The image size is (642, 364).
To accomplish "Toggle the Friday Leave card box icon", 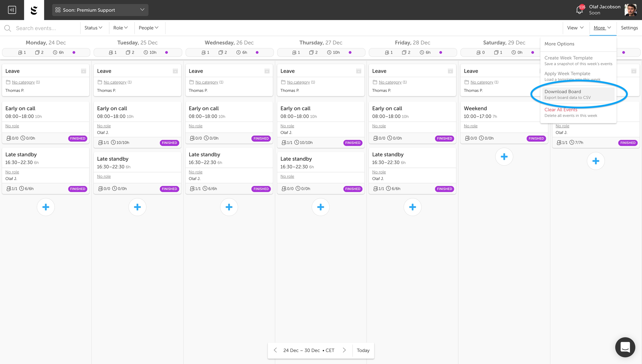I will [450, 71].
